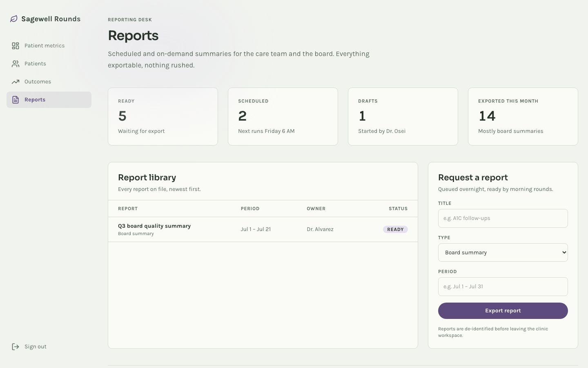The image size is (588, 368).
Task: Navigate to Outcomes section
Action: click(x=49, y=82)
